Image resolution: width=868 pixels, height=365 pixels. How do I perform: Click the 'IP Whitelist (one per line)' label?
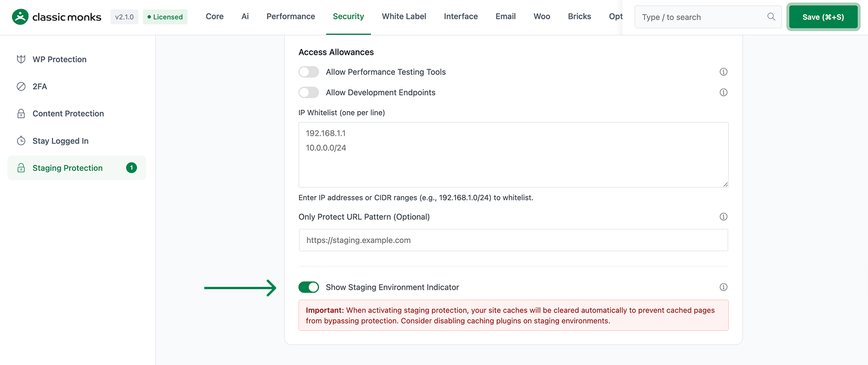click(x=342, y=113)
